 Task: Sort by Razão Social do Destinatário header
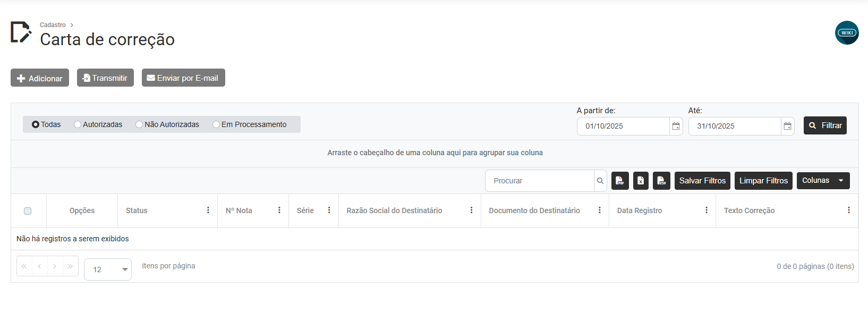(394, 210)
